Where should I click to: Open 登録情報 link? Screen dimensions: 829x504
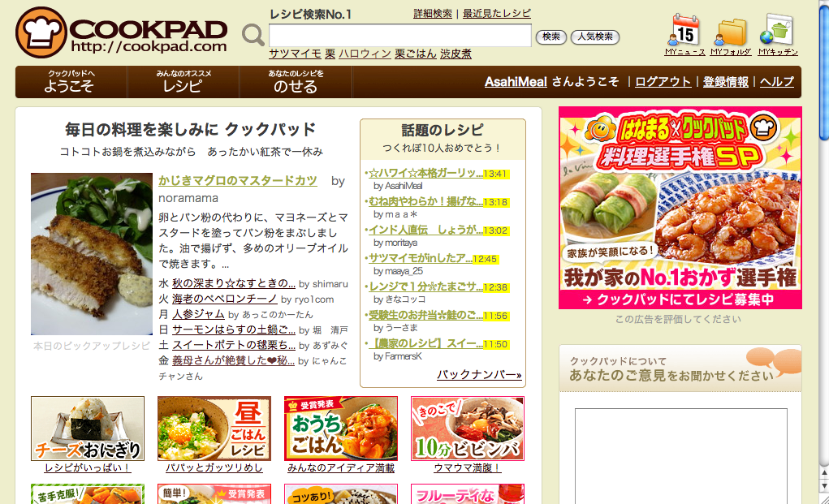pyautogui.click(x=725, y=82)
